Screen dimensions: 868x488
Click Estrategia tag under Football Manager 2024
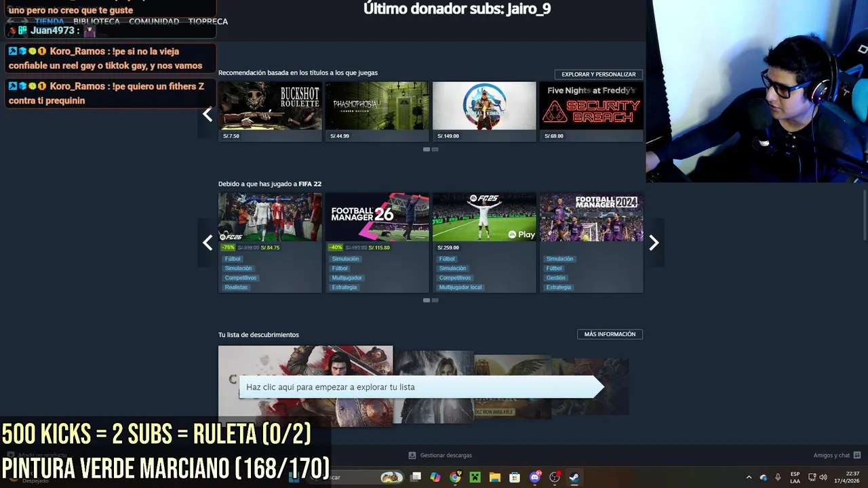[559, 287]
